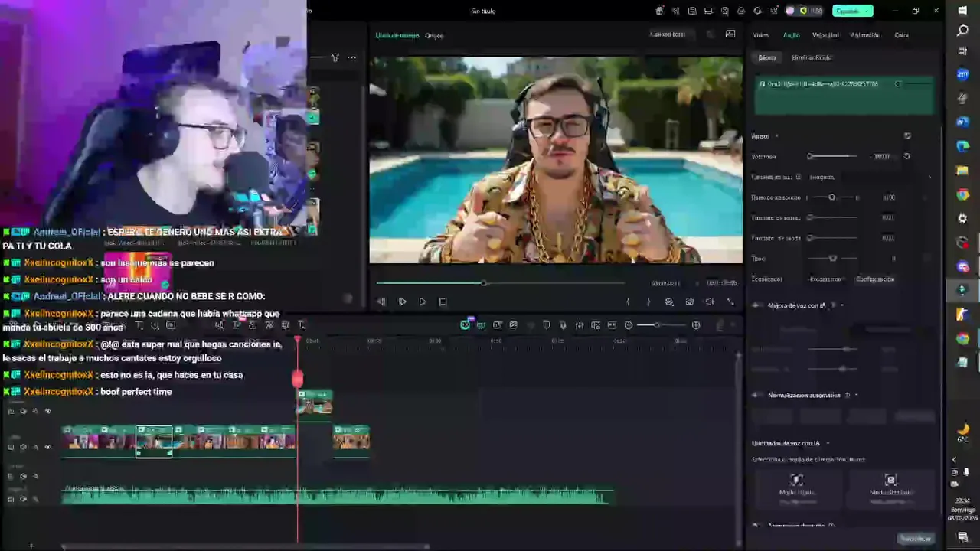This screenshot has width=980, height=551.
Task: Toggle eye visibility of main video track
Action: point(47,447)
